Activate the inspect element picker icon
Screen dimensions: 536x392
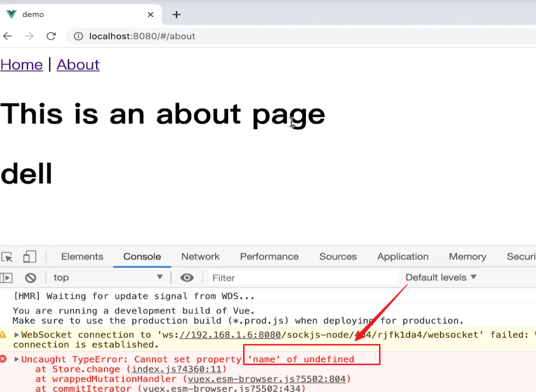[x=7, y=257]
